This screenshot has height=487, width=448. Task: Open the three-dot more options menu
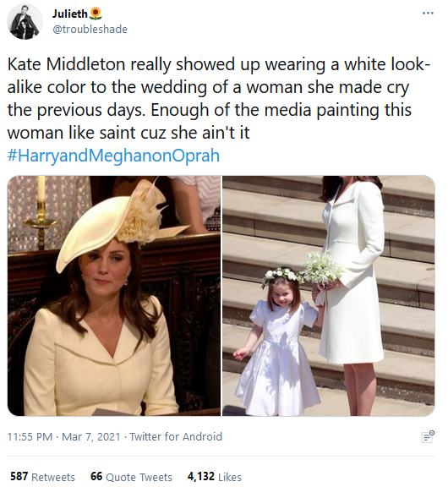[428, 14]
